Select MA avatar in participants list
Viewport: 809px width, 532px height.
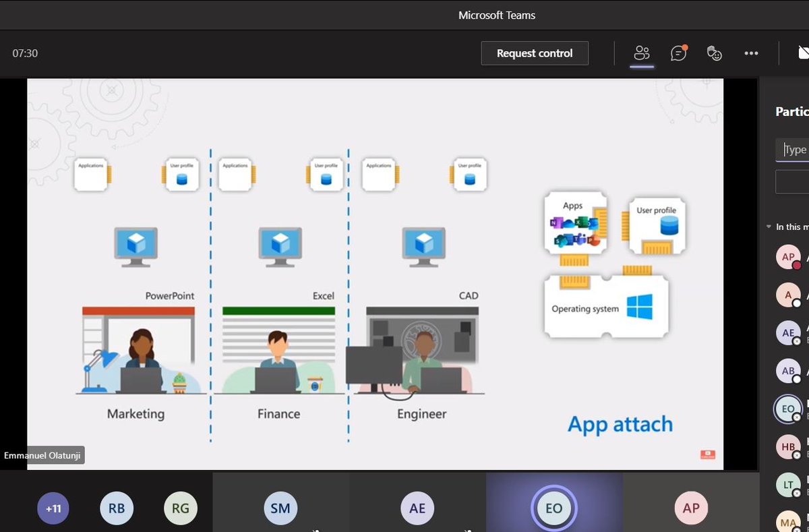point(788,522)
